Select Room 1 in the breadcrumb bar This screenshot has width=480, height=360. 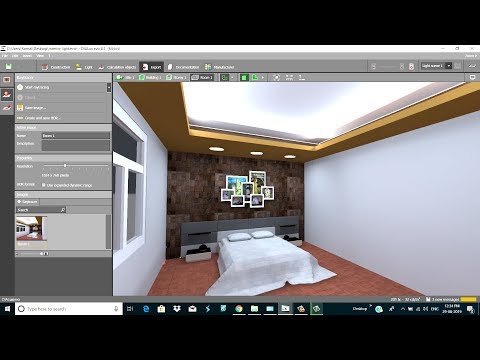202,78
